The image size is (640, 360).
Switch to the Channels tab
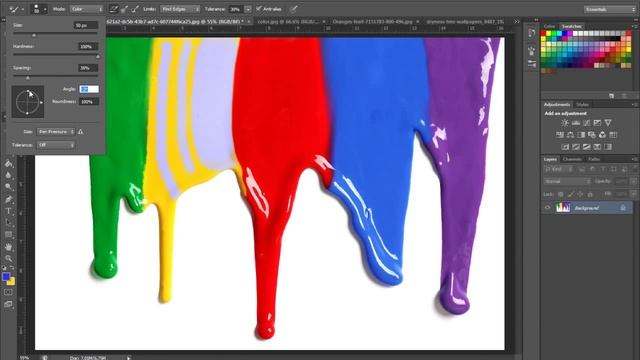coord(572,159)
